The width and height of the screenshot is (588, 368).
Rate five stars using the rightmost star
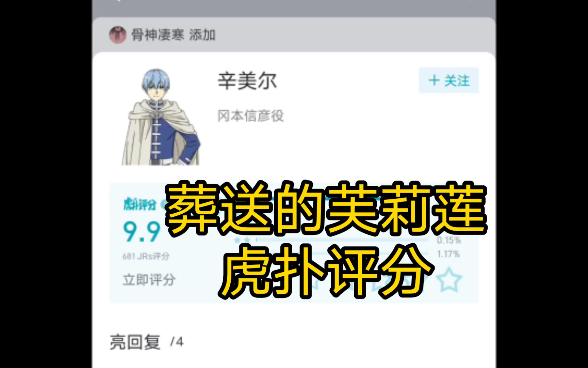coord(449,280)
